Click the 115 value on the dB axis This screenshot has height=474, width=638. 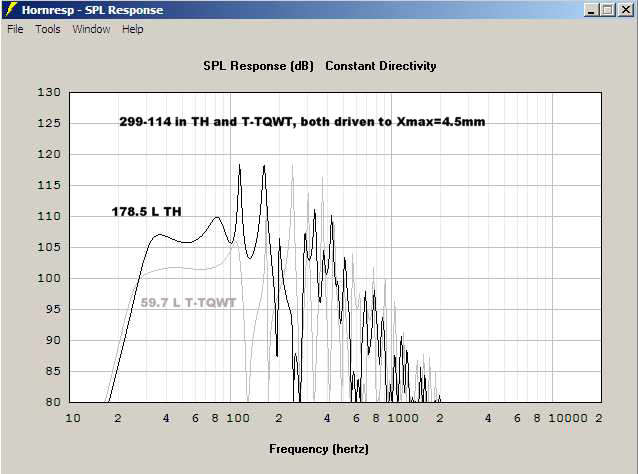[49, 185]
